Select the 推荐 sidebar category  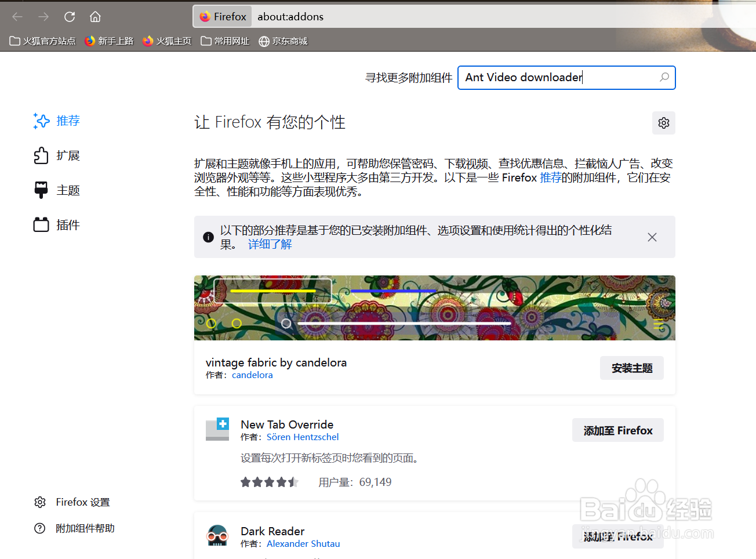pos(57,121)
